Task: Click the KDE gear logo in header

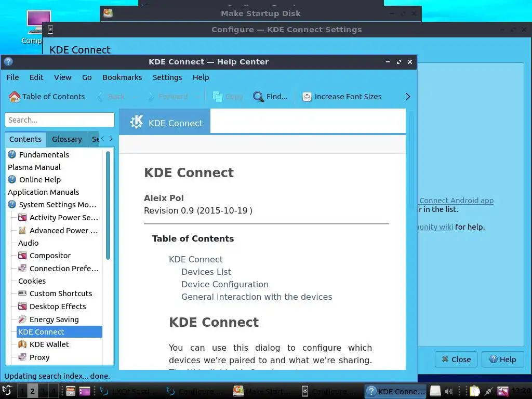Action: [137, 122]
